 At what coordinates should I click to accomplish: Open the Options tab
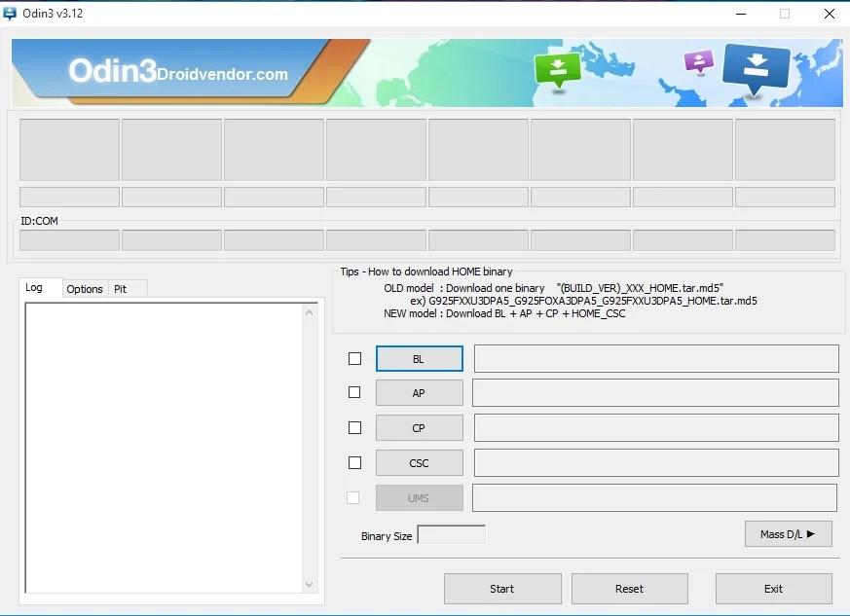point(85,289)
